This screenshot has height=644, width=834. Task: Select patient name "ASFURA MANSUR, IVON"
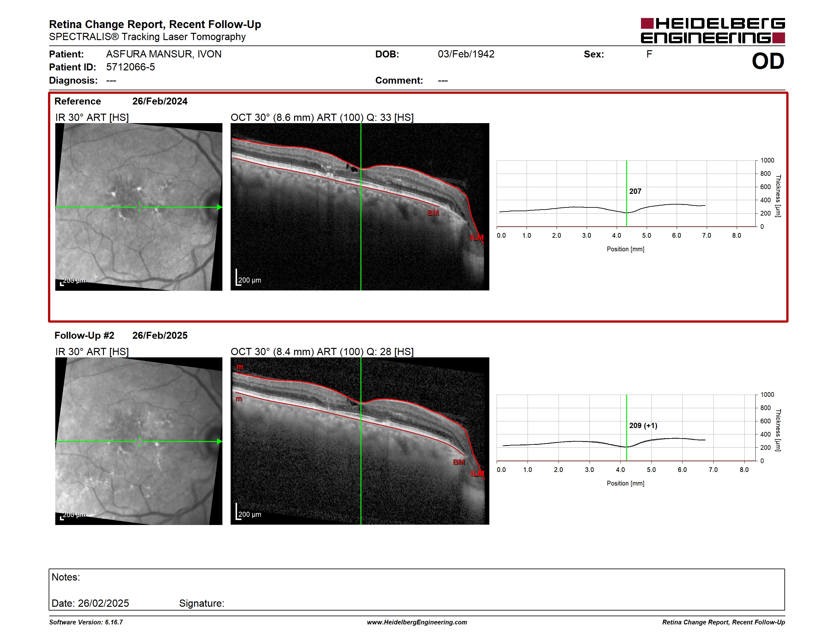164,54
